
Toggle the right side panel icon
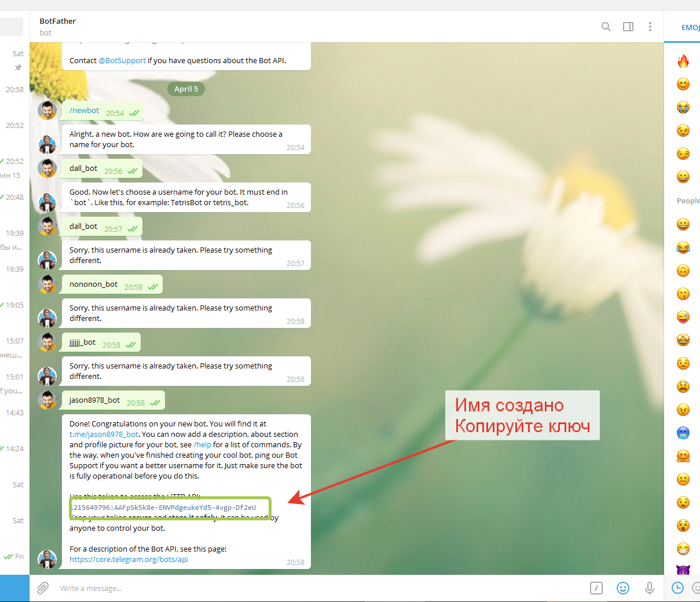pyautogui.click(x=628, y=27)
